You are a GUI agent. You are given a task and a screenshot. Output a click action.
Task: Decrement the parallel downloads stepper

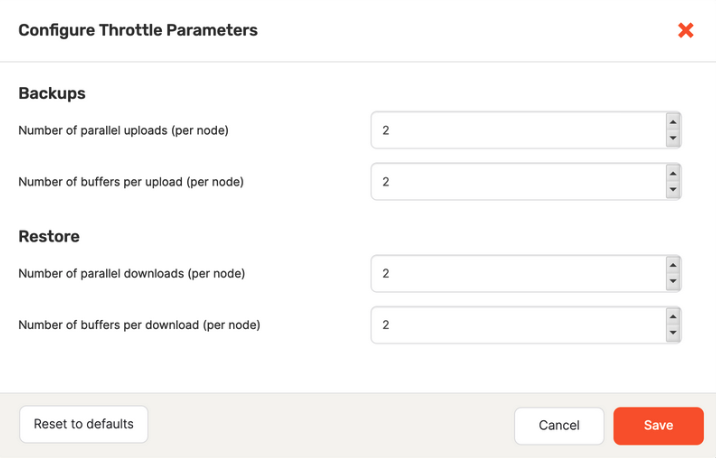click(x=673, y=281)
